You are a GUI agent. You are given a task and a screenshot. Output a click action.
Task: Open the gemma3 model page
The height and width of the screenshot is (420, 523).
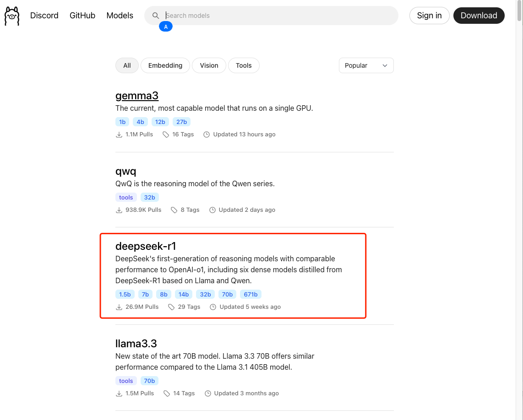pos(137,96)
